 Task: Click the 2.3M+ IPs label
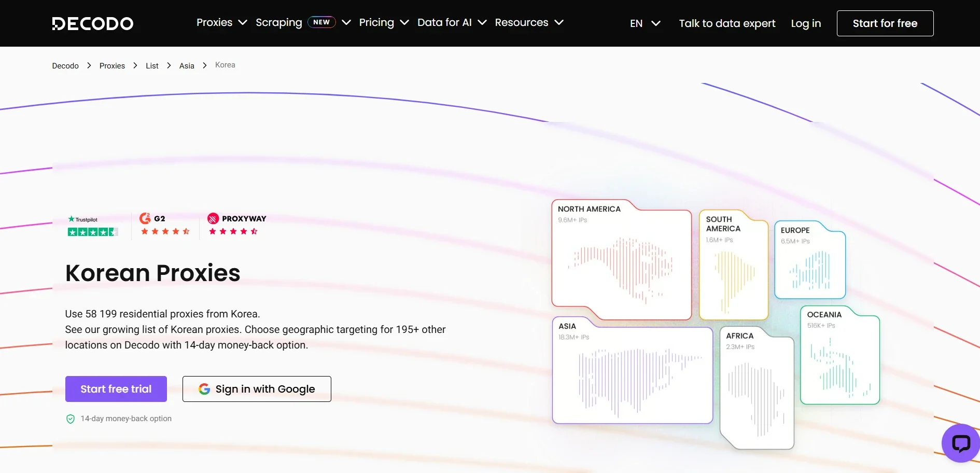pos(740,347)
